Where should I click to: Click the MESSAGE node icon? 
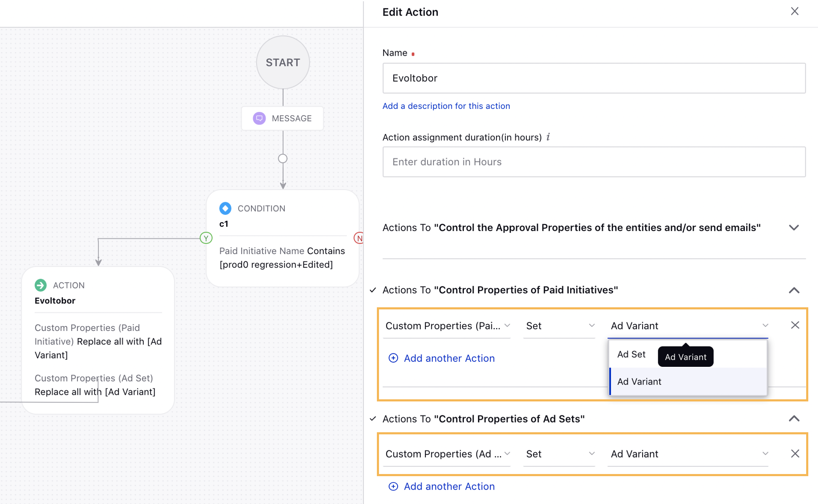[x=259, y=118]
